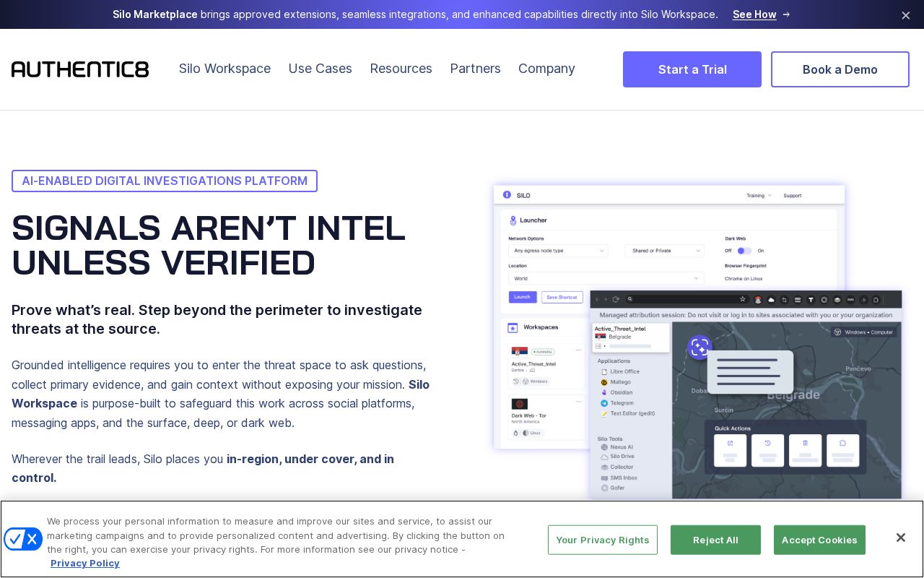This screenshot has width=924, height=578.
Task: Close the cookie consent banner
Action: (900, 538)
